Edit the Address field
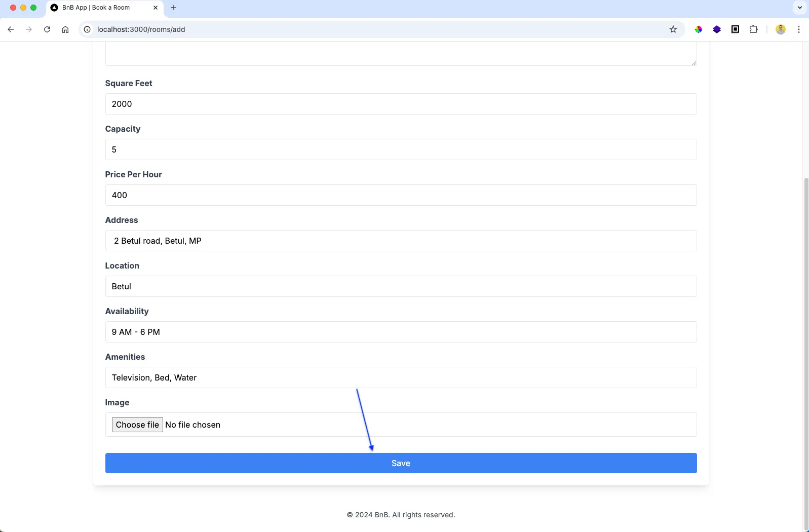 pyautogui.click(x=401, y=241)
